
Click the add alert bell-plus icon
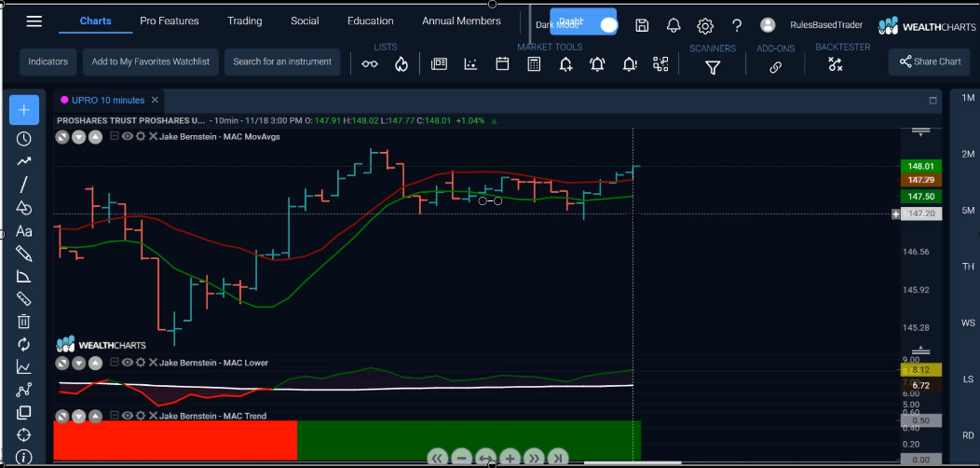click(565, 63)
